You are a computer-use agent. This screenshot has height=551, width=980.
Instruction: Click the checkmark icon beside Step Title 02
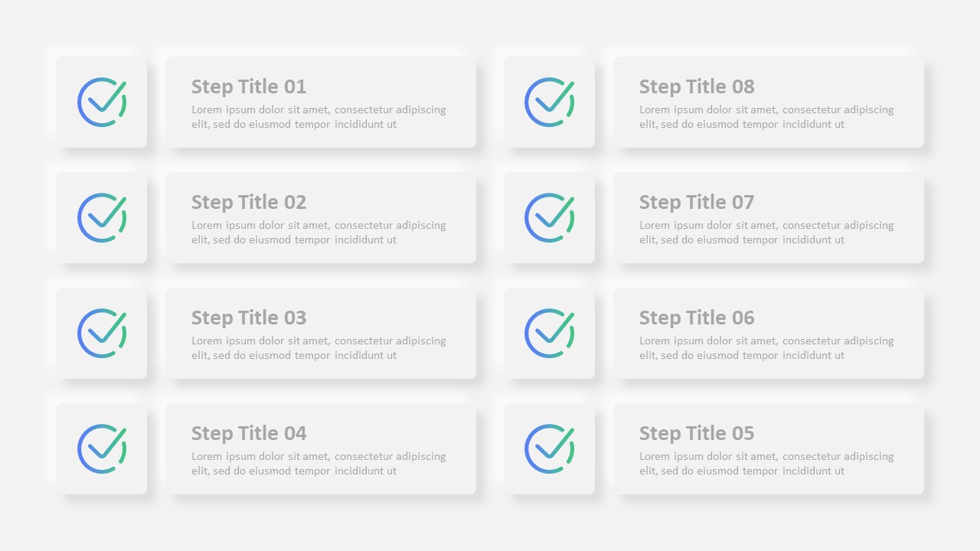click(x=102, y=218)
